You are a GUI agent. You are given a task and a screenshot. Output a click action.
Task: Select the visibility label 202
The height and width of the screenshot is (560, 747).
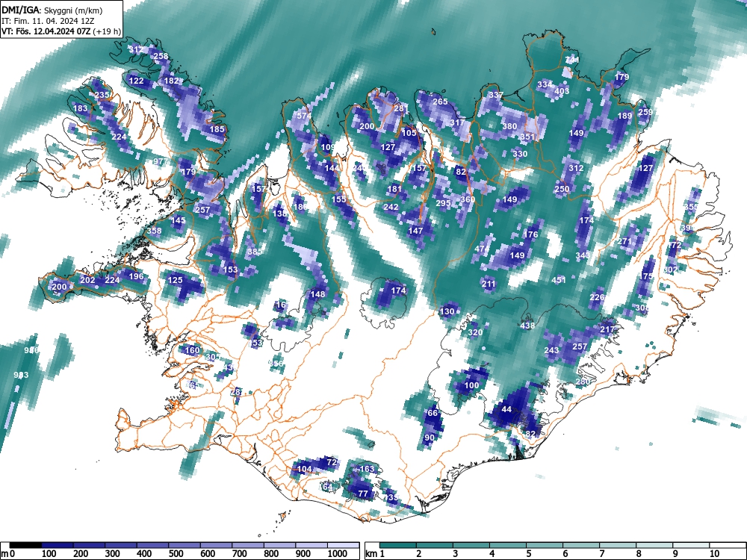tap(87, 279)
